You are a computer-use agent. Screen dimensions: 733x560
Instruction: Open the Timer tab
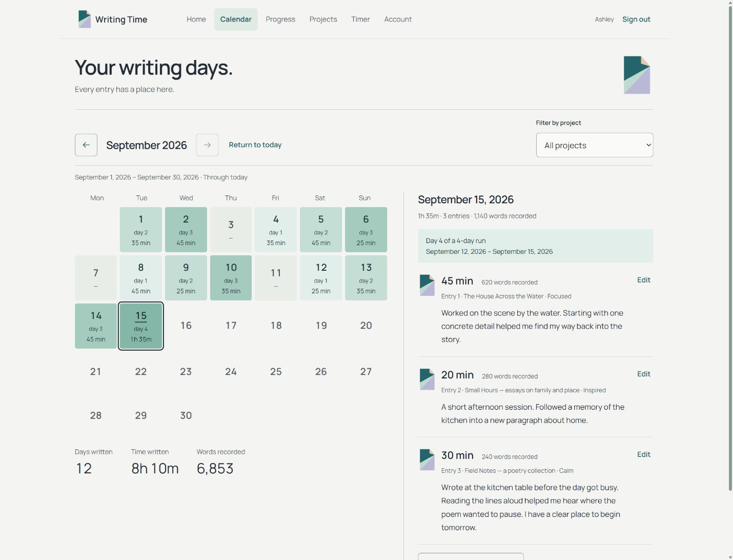360,19
